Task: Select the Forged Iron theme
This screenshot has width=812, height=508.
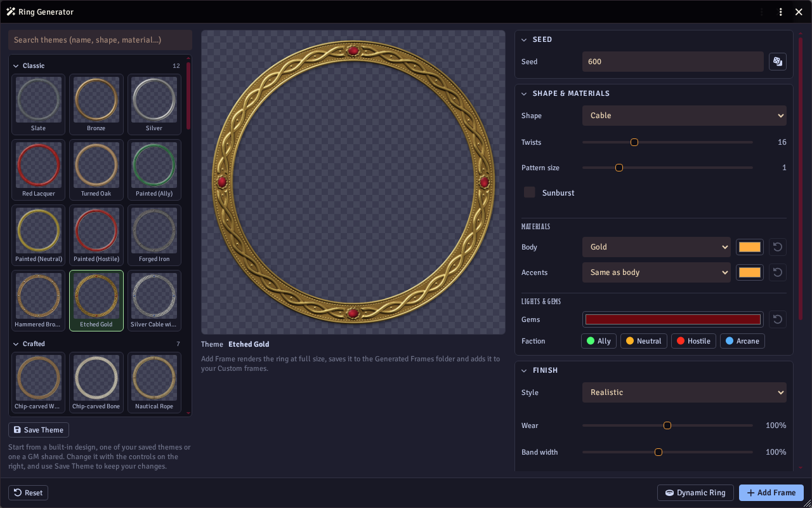Action: (x=154, y=235)
